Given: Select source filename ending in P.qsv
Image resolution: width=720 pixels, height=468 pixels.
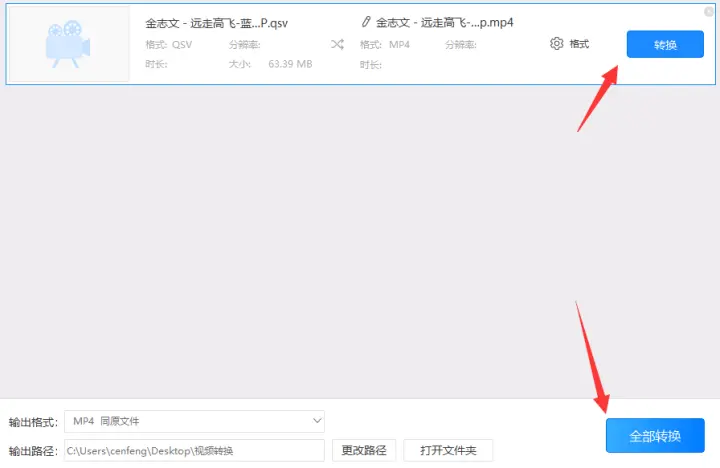Looking at the screenshot, I should tap(216, 23).
